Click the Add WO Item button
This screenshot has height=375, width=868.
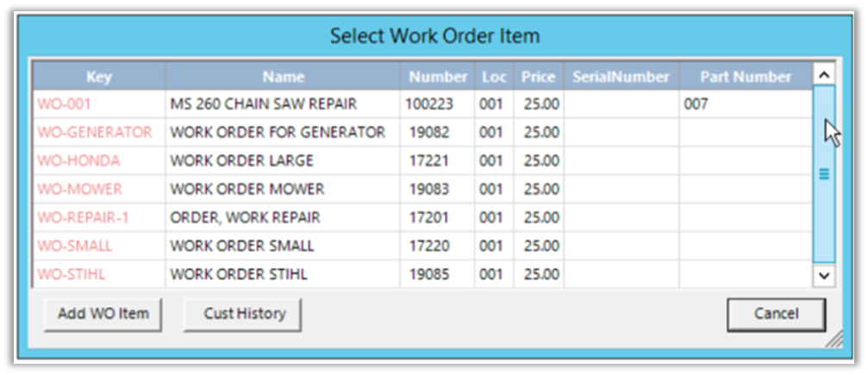tap(103, 314)
